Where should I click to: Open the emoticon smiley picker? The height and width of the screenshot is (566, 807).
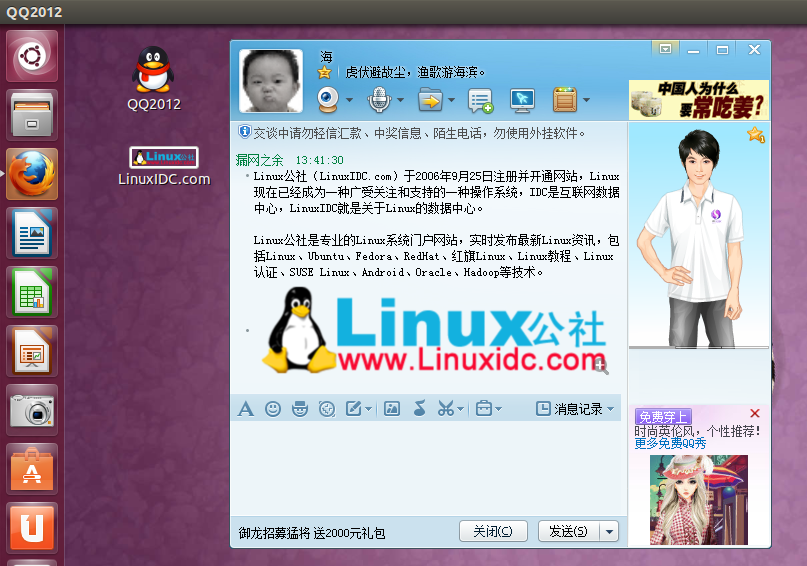point(273,409)
